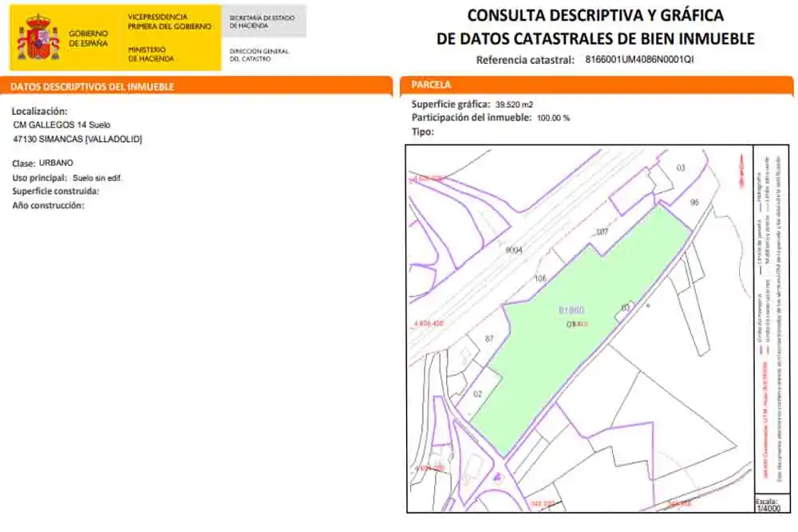This screenshot has width=798, height=532.
Task: Click parcel label '87' on the map
Action: click(x=489, y=339)
